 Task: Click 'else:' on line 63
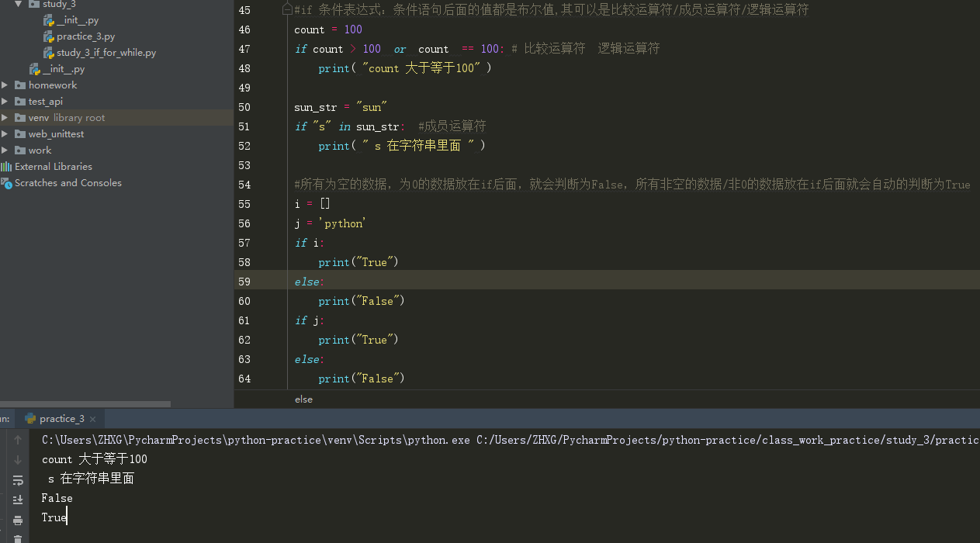(x=310, y=359)
